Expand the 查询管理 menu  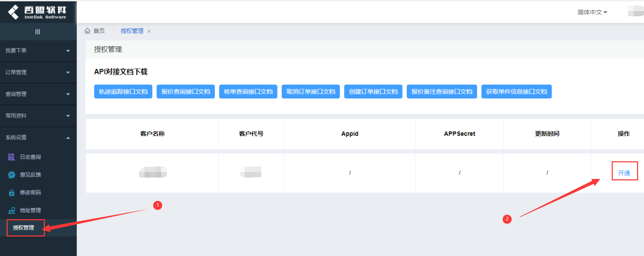[x=38, y=94]
